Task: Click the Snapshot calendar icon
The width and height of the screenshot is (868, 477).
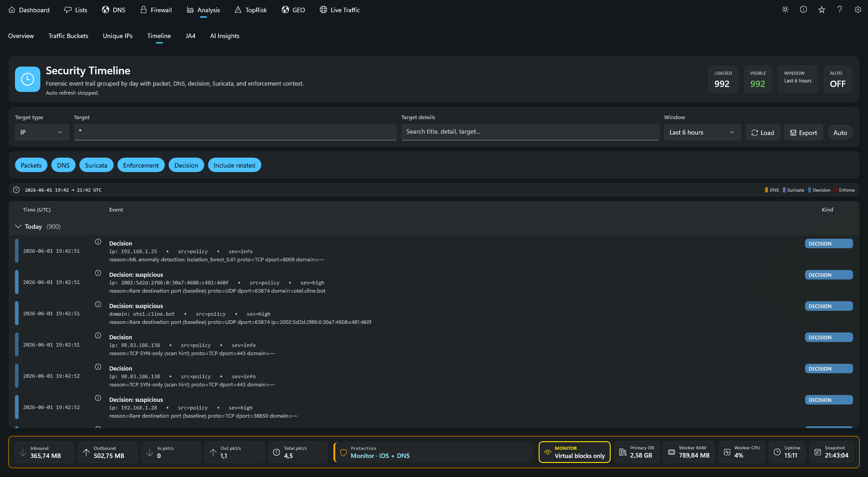Action: point(818,452)
